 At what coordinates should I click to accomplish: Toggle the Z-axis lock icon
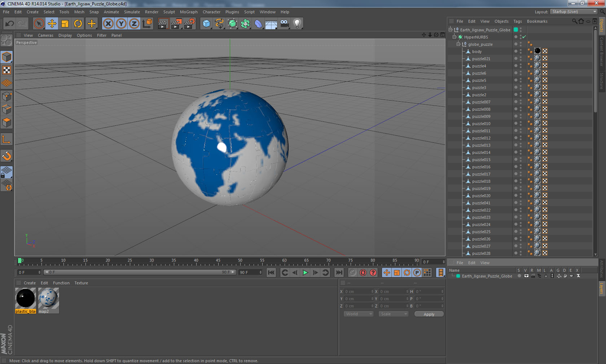134,24
